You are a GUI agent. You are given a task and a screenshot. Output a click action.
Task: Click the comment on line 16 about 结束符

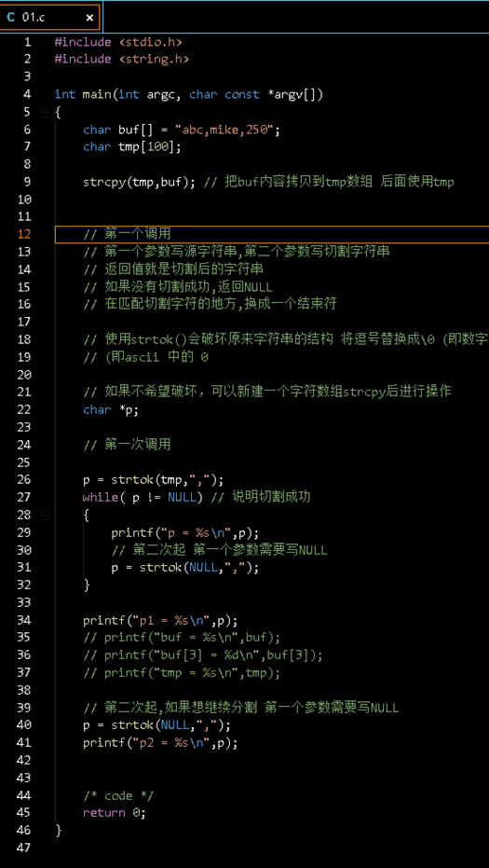(x=210, y=305)
